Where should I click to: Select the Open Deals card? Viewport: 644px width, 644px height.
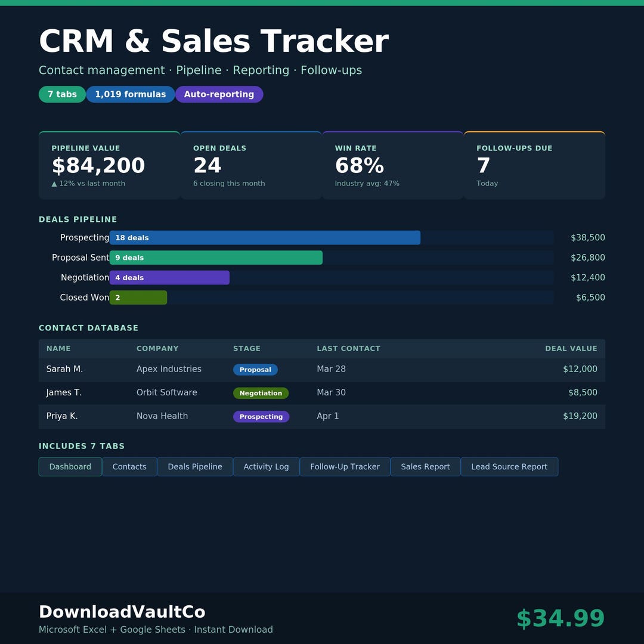251,166
